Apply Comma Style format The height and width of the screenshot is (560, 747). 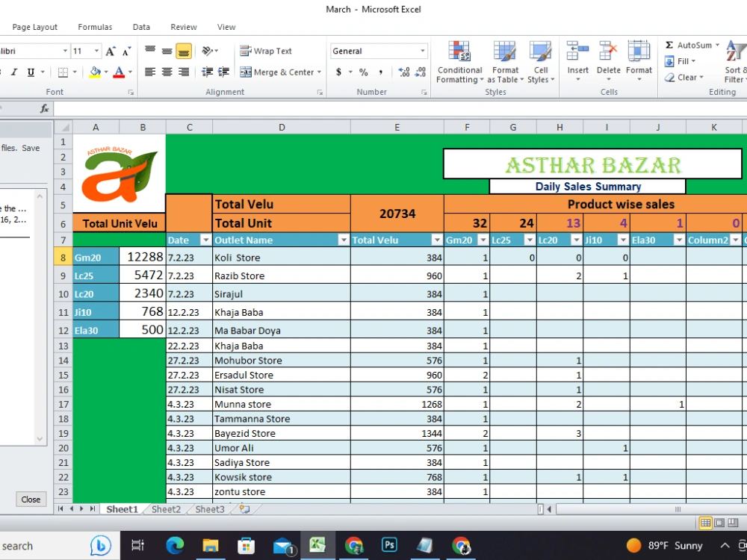(x=380, y=72)
